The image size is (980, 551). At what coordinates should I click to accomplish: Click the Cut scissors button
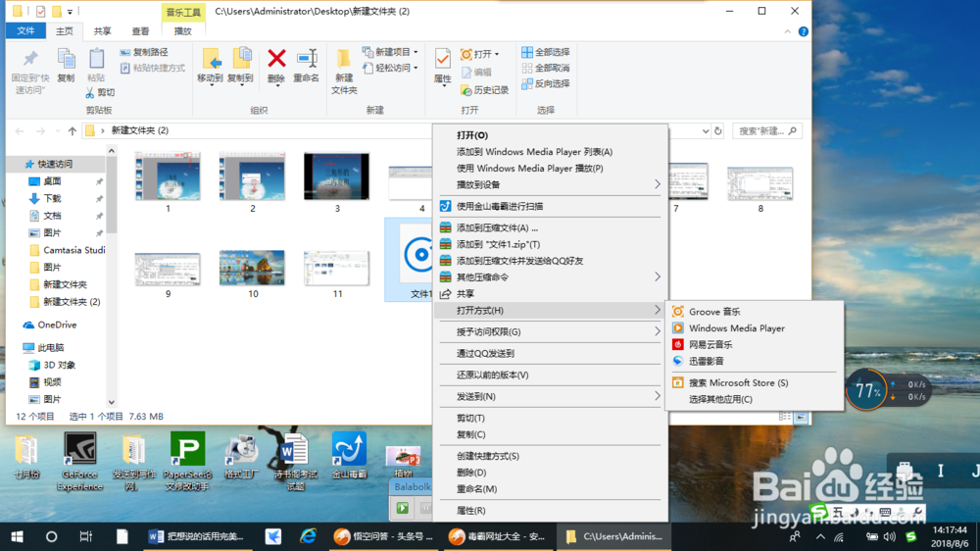(100, 92)
